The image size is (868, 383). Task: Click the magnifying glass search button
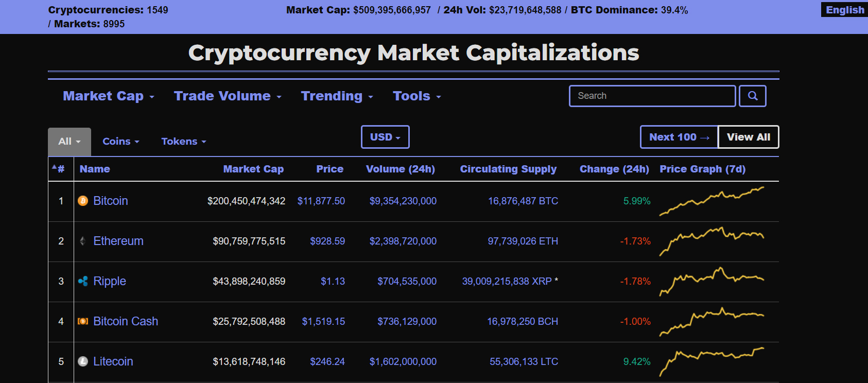click(x=753, y=96)
